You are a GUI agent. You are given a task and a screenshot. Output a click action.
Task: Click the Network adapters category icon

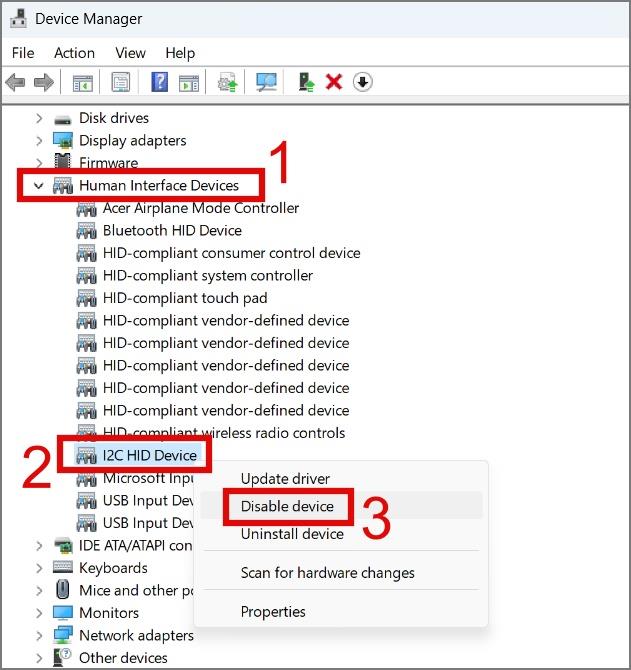tap(63, 635)
